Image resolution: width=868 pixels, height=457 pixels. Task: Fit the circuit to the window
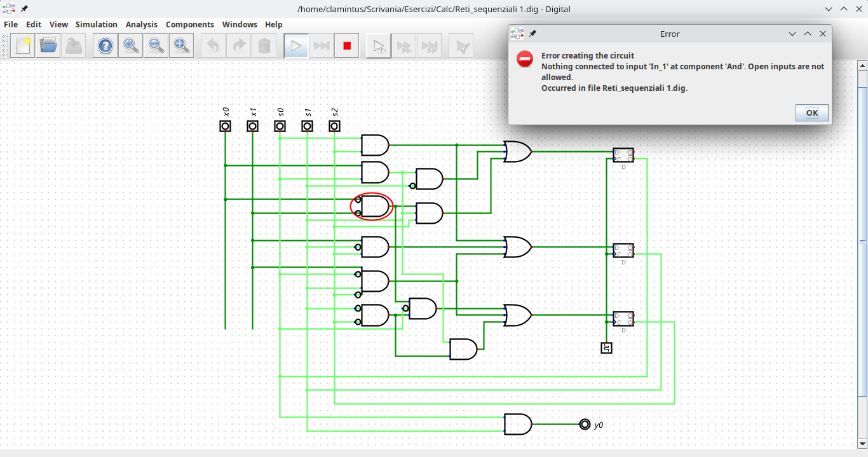click(181, 45)
